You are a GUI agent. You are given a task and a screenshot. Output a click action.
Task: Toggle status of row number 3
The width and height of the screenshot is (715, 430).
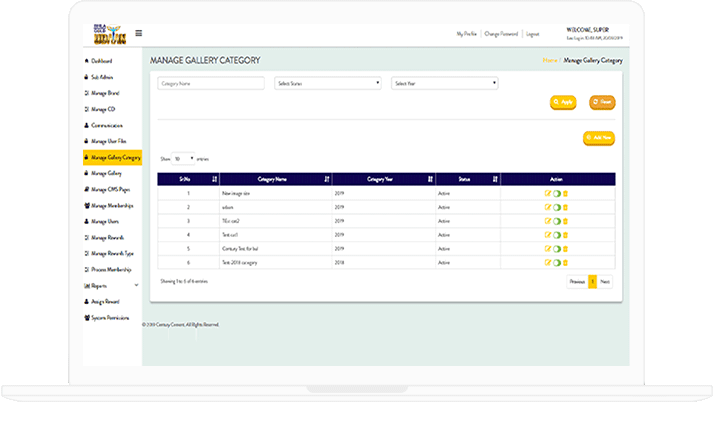coord(557,222)
